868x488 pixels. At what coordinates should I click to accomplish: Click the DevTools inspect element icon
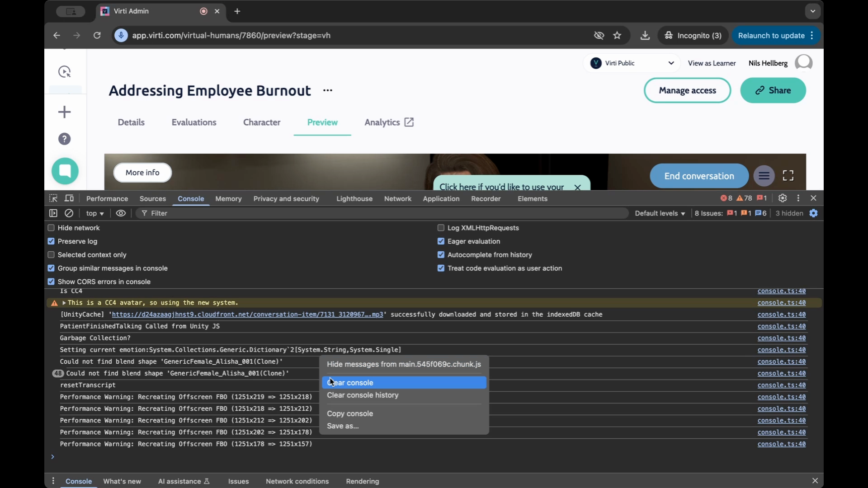tap(53, 198)
